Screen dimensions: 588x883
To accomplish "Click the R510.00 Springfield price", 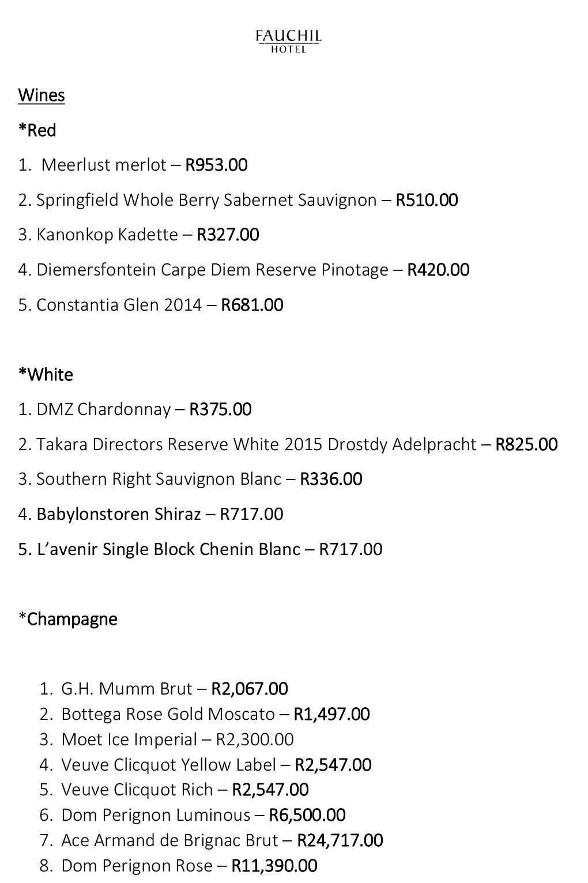I will click(x=427, y=200).
